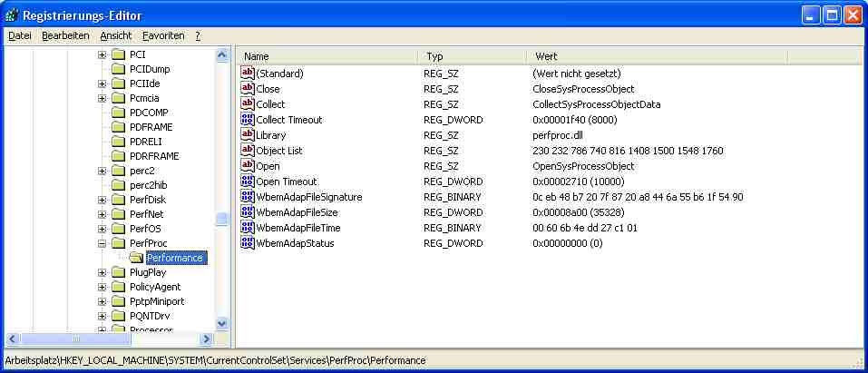The height and width of the screenshot is (373, 868).
Task: Expand the PQNTDrv key
Action: tap(102, 316)
